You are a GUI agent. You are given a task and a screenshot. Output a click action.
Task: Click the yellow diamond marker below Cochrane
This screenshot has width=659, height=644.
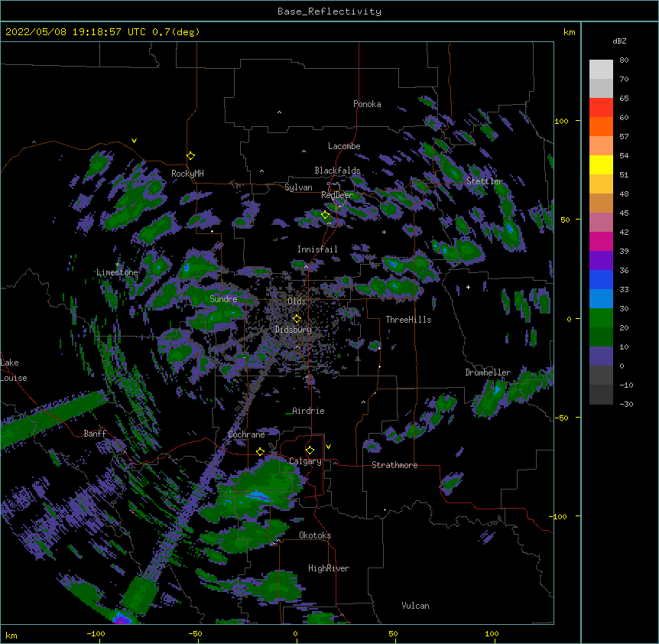[260, 452]
